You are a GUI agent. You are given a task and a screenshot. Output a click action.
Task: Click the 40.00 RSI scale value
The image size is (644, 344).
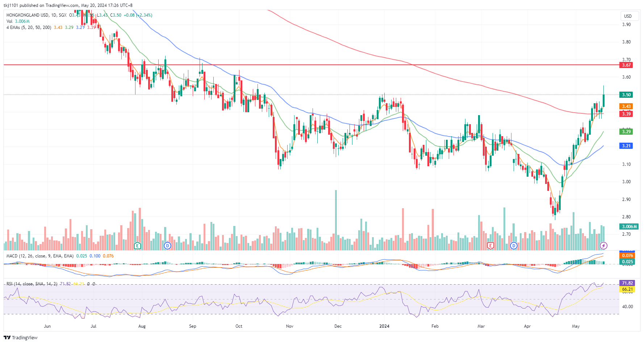coord(627,307)
